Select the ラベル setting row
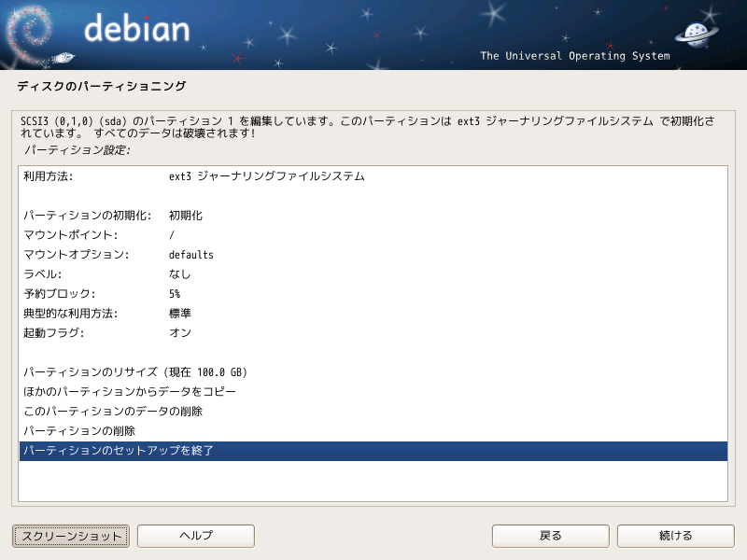Screen dimensions: 747x560 373,273
